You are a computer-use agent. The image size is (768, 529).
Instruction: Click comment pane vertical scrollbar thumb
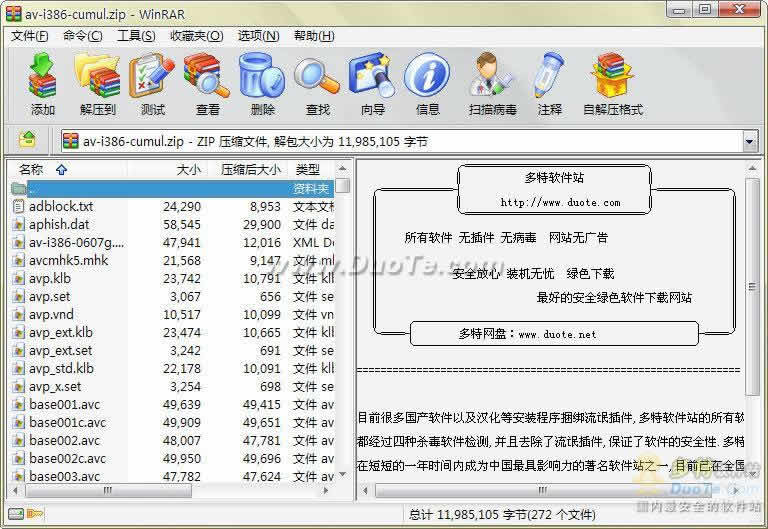[752, 287]
